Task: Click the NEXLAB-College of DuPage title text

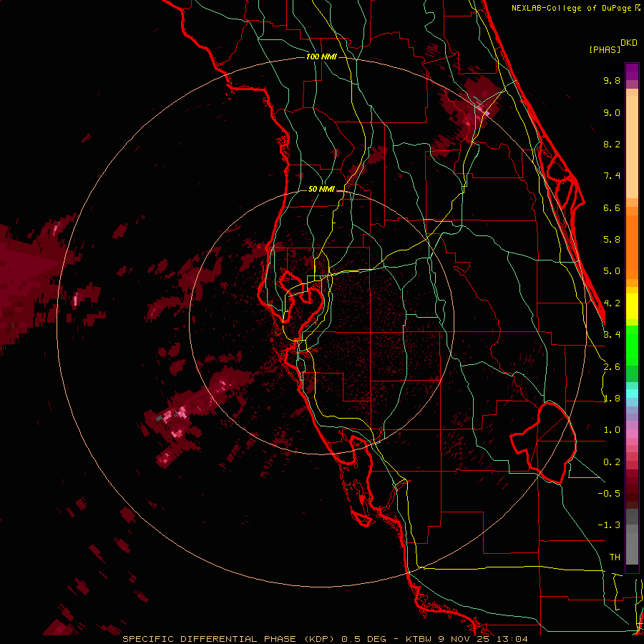Action: [x=572, y=8]
